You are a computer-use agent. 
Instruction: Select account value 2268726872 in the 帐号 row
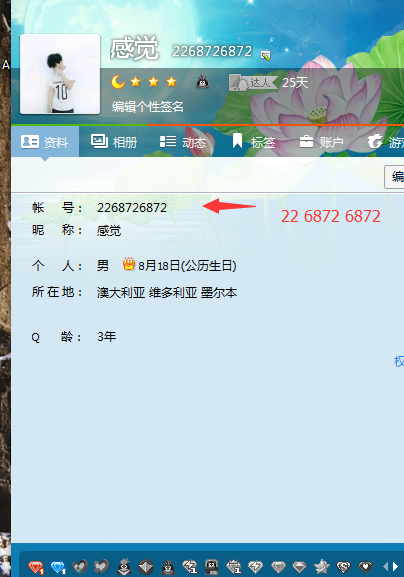pos(132,208)
